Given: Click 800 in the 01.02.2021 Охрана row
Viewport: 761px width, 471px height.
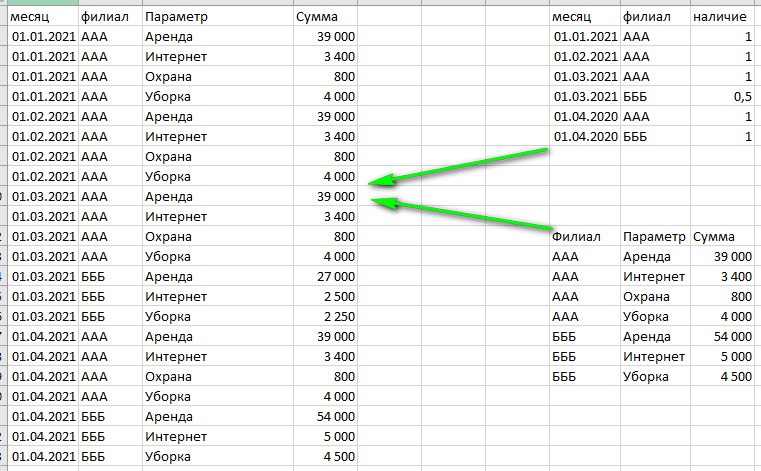Looking at the screenshot, I should (x=344, y=157).
